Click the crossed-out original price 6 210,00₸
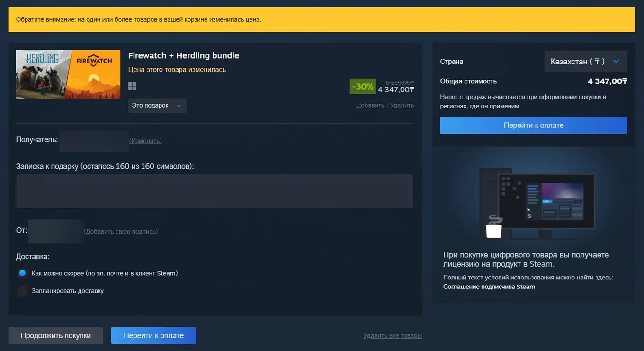The height and width of the screenshot is (351, 644). click(400, 82)
